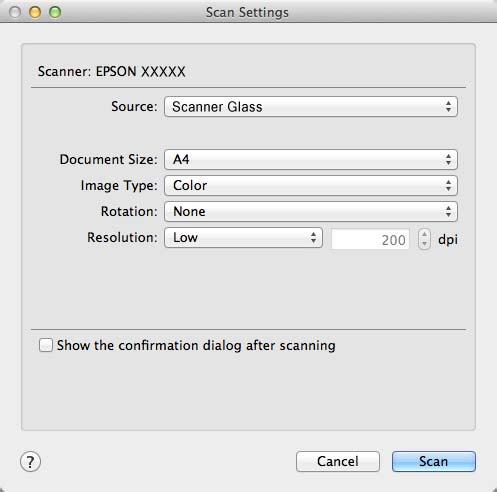Click the dpi value field showing 200
This screenshot has height=492, width=497.
(370, 239)
